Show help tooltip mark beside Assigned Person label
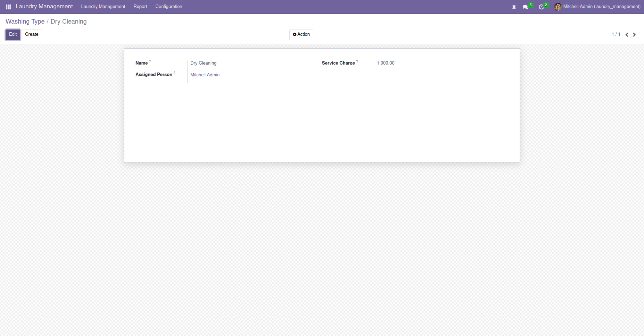Image resolution: width=644 pixels, height=336 pixels. tap(174, 73)
